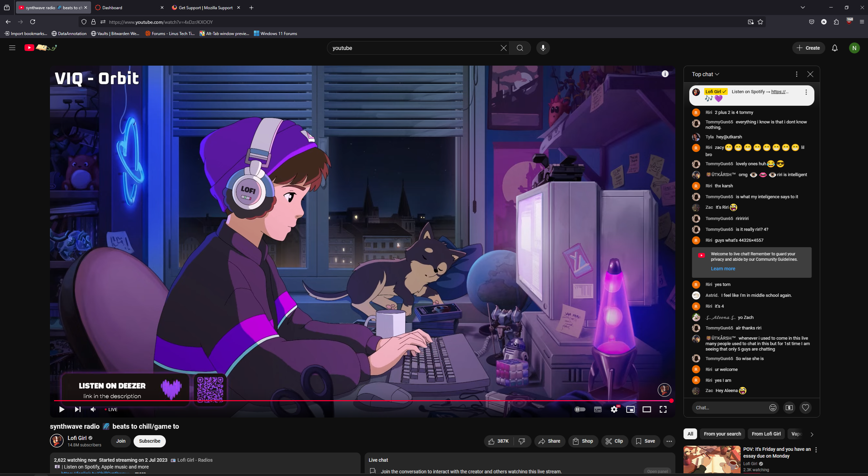Skip to next video

pyautogui.click(x=77, y=409)
